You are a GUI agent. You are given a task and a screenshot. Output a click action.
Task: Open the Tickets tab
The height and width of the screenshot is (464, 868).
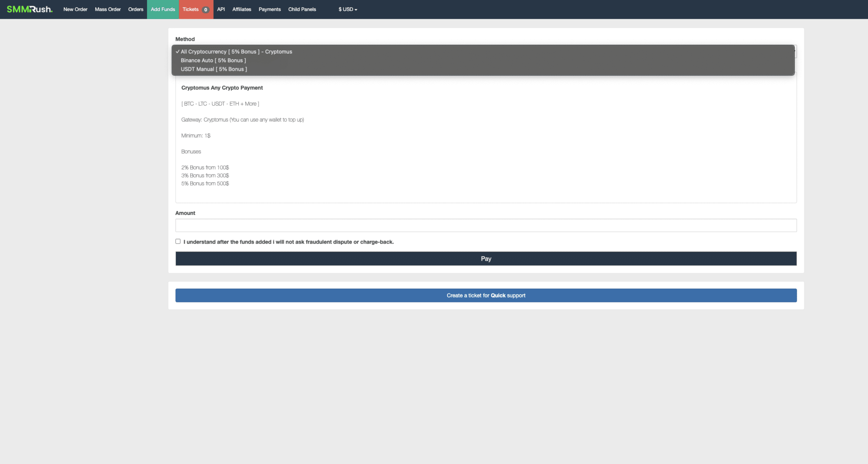click(191, 9)
